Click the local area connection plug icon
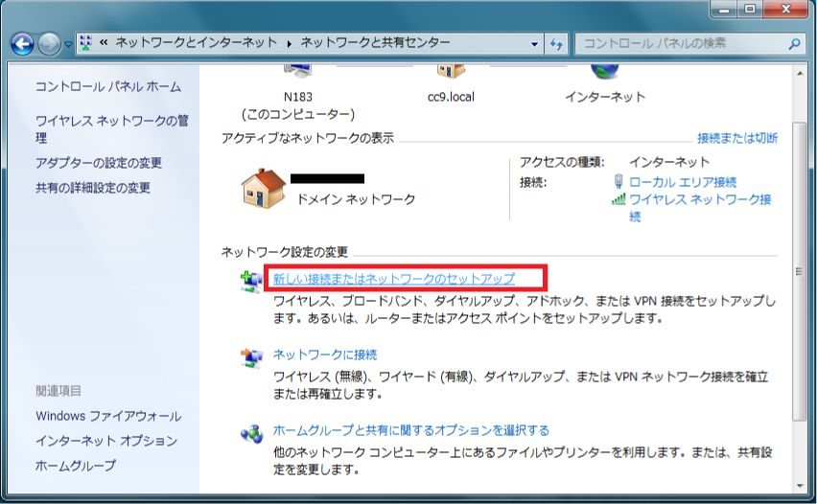The width and height of the screenshot is (817, 504). (619, 182)
